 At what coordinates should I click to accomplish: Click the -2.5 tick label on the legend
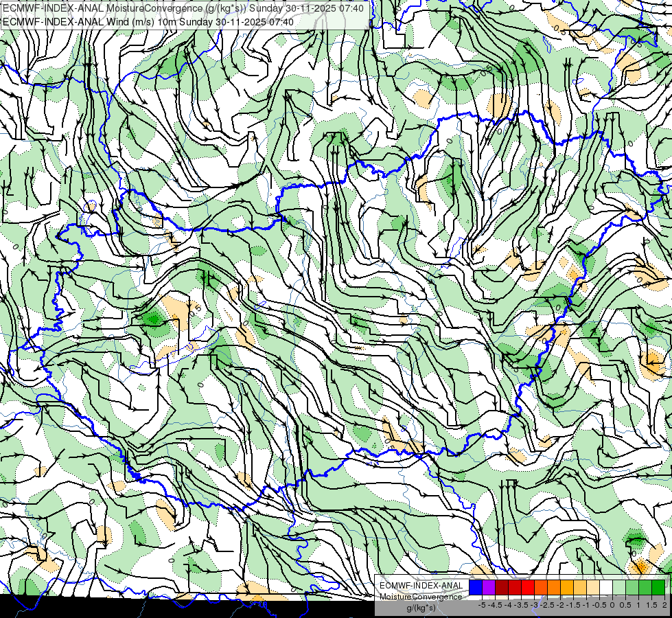pos(547,605)
